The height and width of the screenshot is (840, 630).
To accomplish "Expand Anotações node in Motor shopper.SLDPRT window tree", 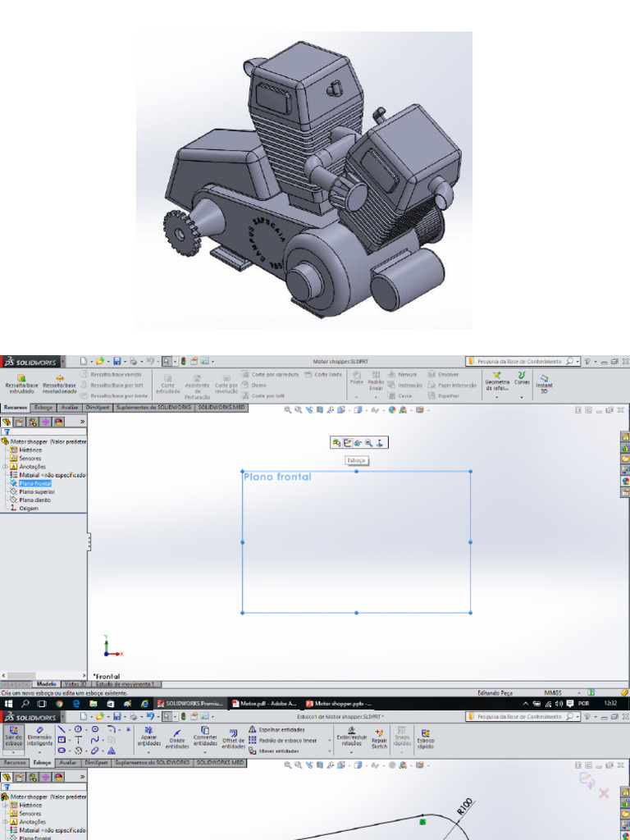I will pos(6,467).
